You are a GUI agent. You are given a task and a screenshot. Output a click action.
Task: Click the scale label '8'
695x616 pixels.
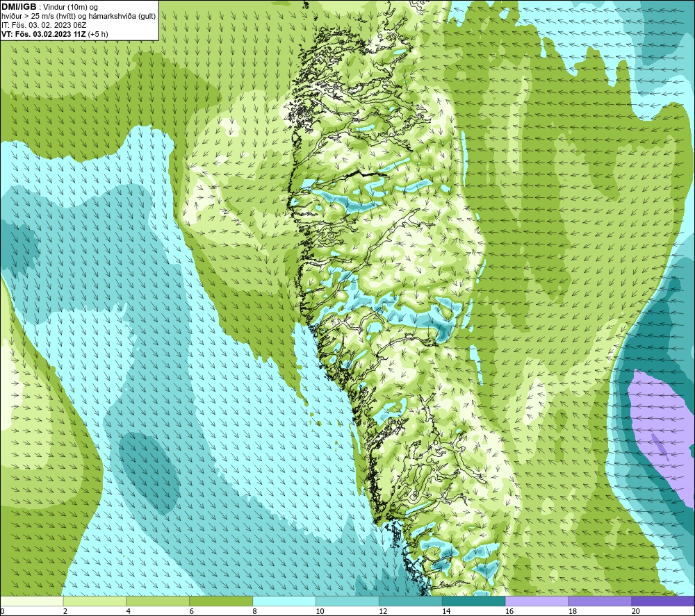[x=255, y=611]
